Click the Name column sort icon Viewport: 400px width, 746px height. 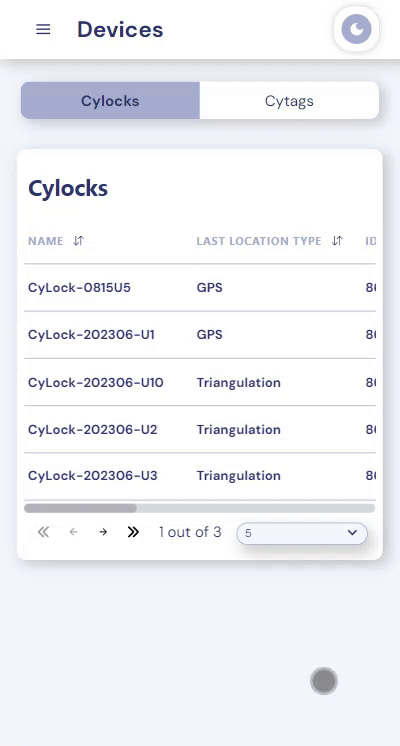pos(78,241)
